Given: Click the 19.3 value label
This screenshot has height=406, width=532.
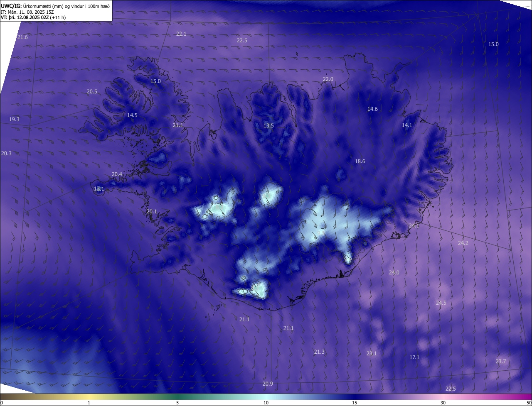Looking at the screenshot, I should pyautogui.click(x=14, y=120).
